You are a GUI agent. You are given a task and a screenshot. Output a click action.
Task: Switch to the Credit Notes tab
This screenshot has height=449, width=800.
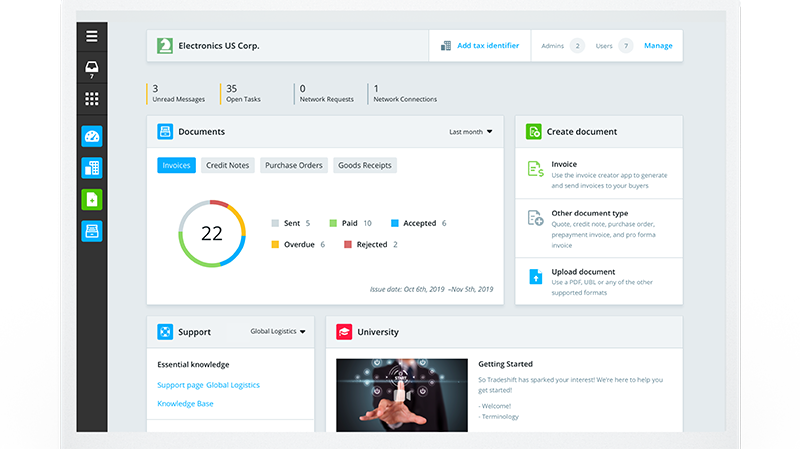(x=228, y=165)
